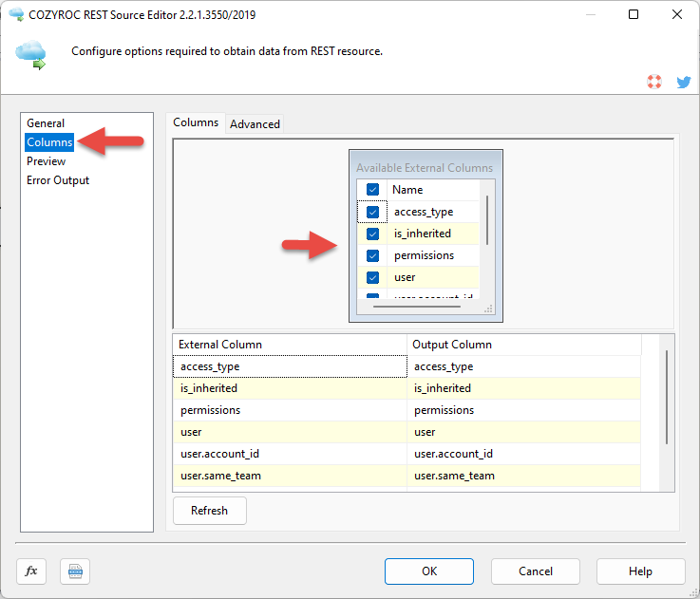The width and height of the screenshot is (700, 599).
Task: Click vertical scrollbar in Available External Columns
Action: tap(487, 219)
